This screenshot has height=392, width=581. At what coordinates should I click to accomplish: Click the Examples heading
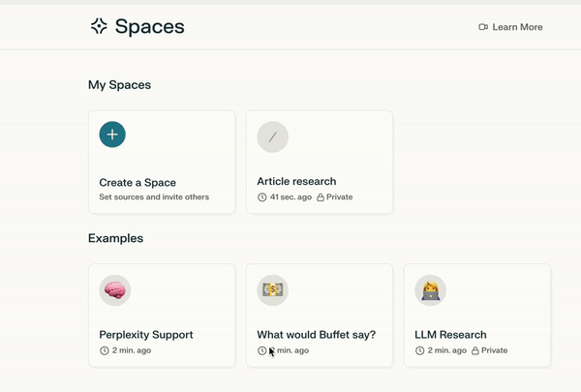click(115, 238)
